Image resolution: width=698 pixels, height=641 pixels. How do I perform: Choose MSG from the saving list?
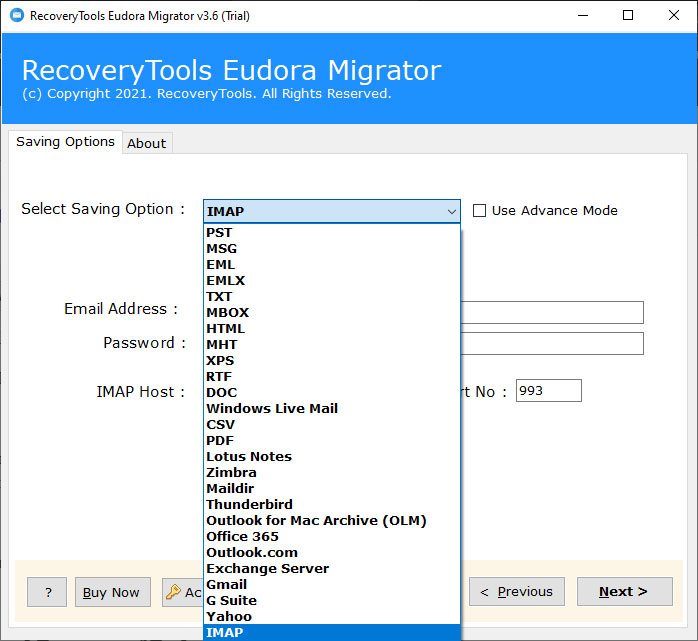tap(332, 248)
